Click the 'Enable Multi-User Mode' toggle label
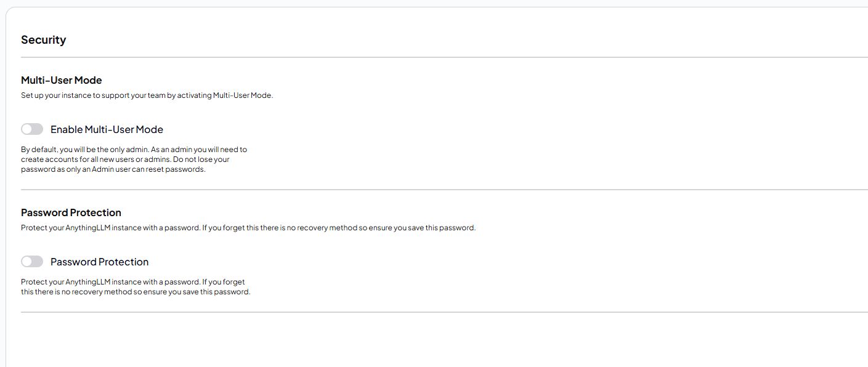This screenshot has width=868, height=367. [107, 129]
